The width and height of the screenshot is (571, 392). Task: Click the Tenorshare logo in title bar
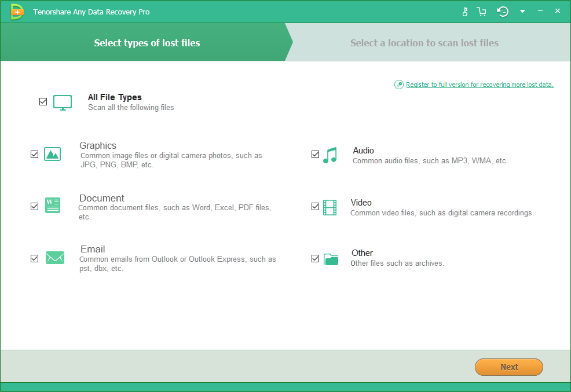click(x=17, y=11)
